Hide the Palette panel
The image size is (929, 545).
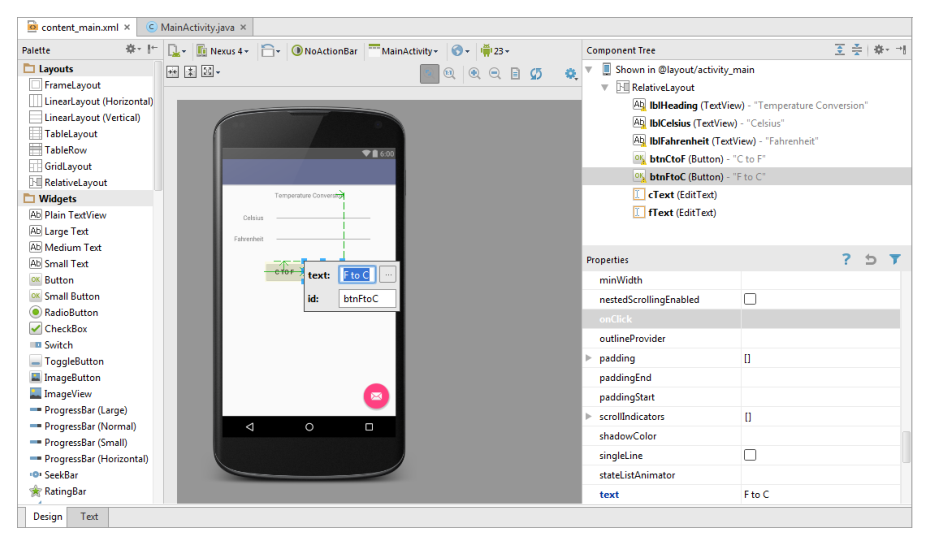click(152, 49)
